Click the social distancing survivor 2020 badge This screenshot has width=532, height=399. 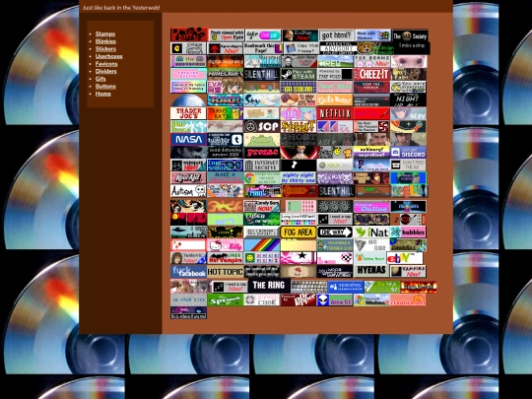[226, 153]
